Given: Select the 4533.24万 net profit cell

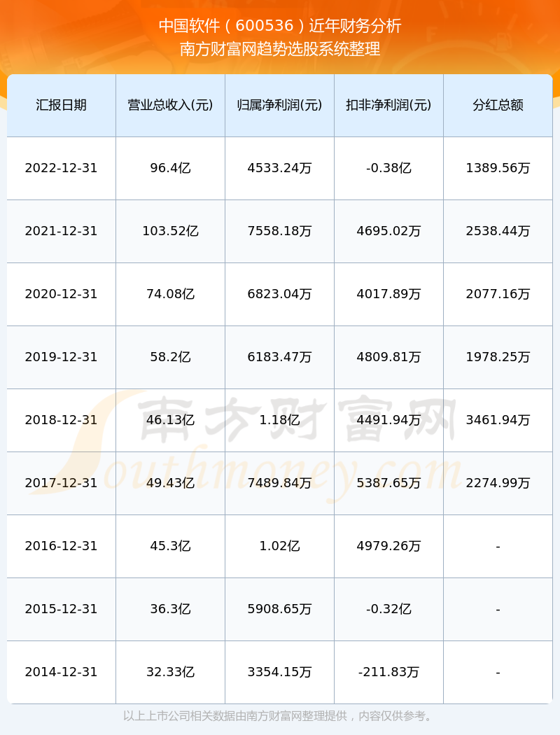Looking at the screenshot, I should pos(280,168).
